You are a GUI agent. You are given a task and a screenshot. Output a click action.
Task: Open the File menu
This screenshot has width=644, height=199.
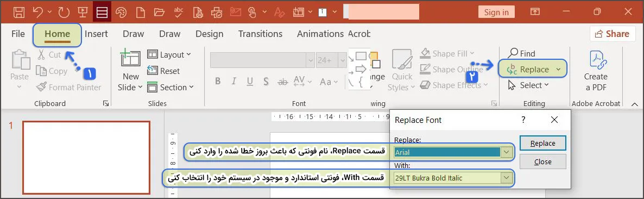point(18,34)
